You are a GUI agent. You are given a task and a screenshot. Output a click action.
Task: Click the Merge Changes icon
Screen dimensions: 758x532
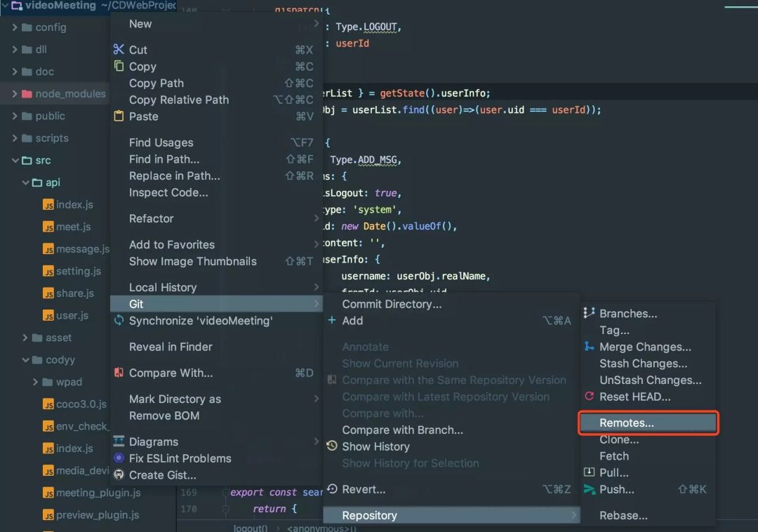[589, 346]
